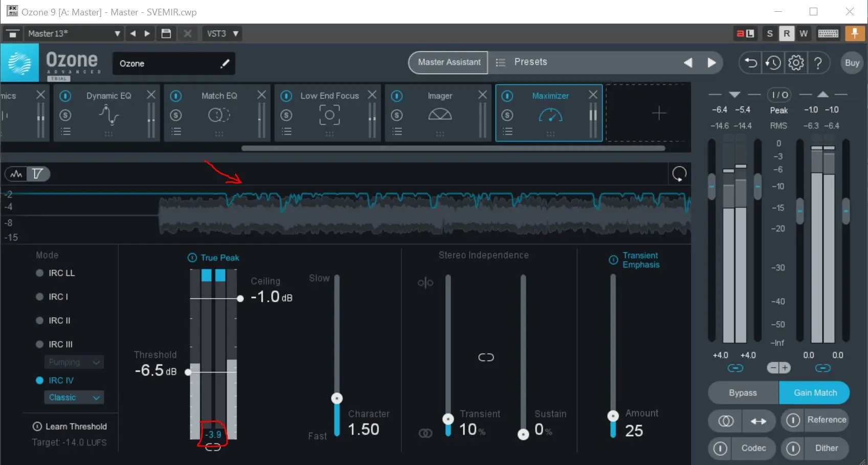868x465 pixels.
Task: Click the Threshold slider handle
Action: pos(188,372)
